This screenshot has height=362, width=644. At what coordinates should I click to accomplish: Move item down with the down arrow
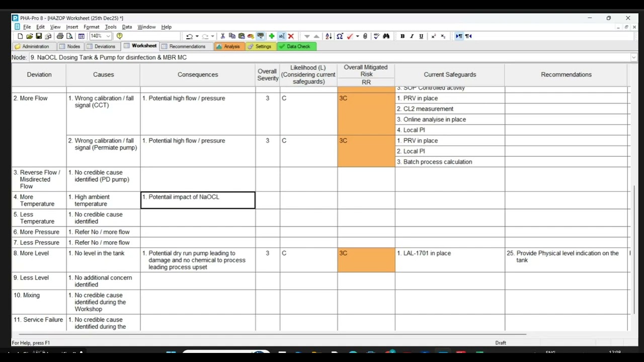(307, 36)
